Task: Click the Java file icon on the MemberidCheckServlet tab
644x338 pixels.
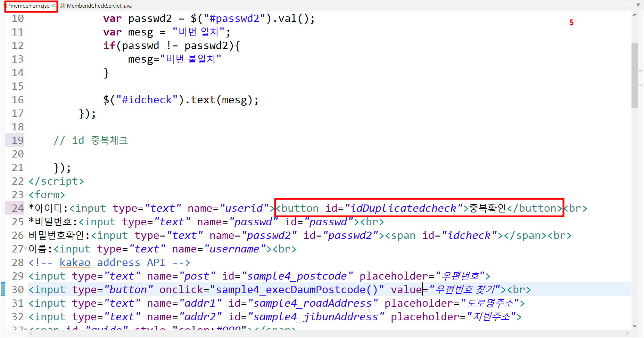Action: [63, 6]
